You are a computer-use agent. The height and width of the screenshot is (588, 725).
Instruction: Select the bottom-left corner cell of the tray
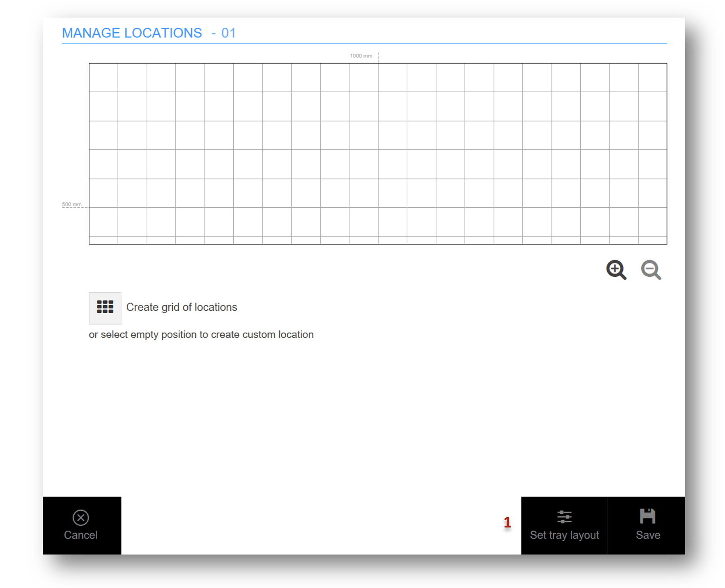coord(104,240)
